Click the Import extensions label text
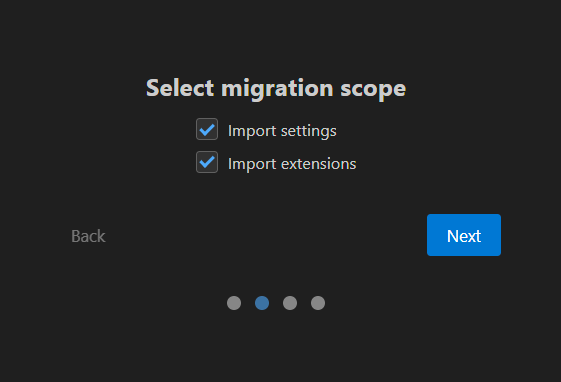Image resolution: width=561 pixels, height=382 pixels. click(292, 164)
